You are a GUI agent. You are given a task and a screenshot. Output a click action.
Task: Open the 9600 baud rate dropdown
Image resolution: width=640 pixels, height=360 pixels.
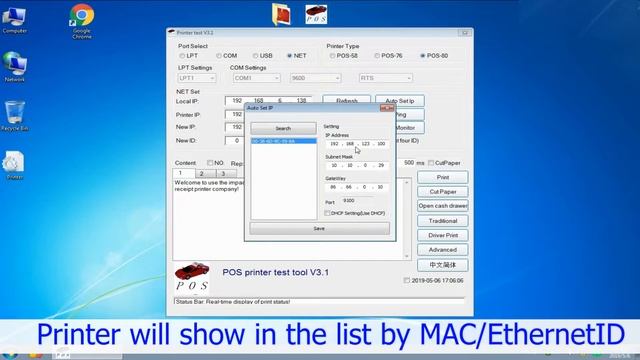(315, 78)
